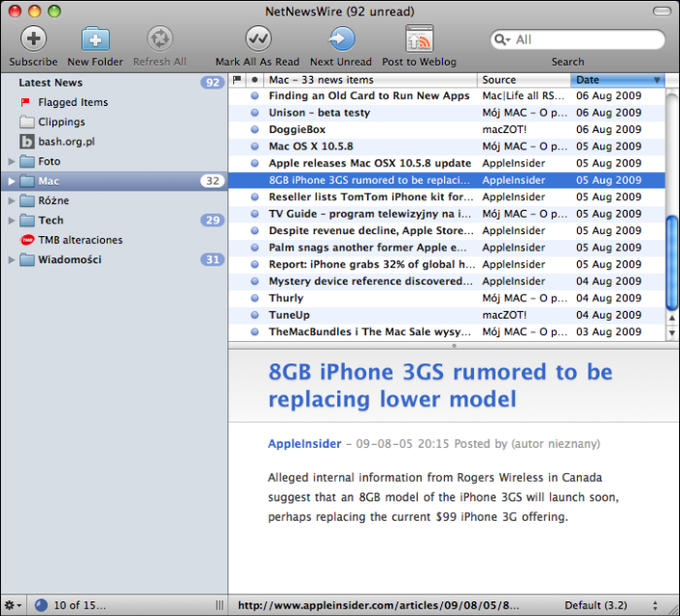The height and width of the screenshot is (616, 680).
Task: Select the TMB alteraciones feed icon
Action: tap(27, 240)
